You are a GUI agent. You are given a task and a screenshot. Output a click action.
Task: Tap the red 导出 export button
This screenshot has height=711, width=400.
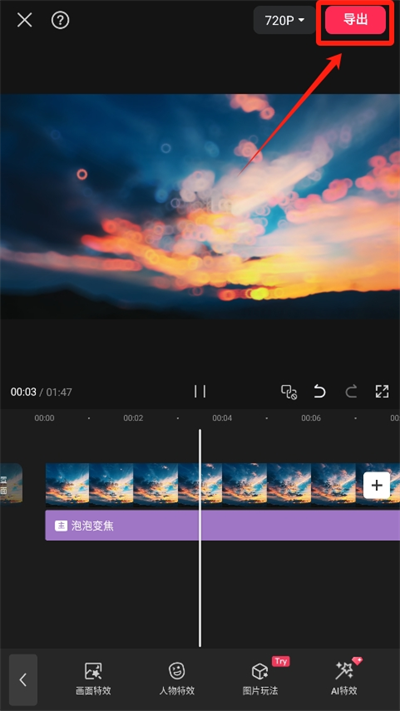click(x=355, y=20)
